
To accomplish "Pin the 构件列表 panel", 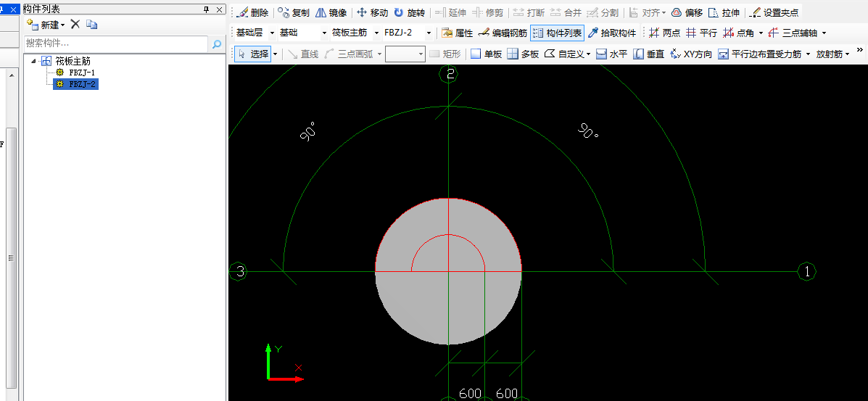I will 206,9.
